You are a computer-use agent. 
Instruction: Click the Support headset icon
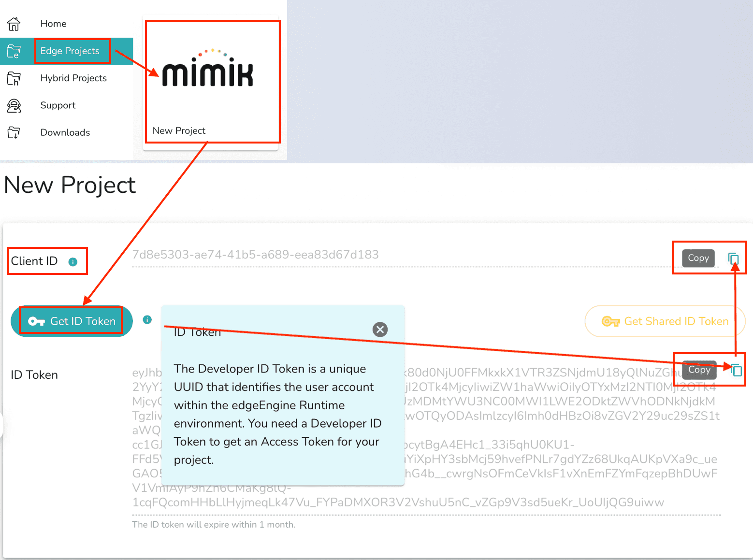(14, 105)
